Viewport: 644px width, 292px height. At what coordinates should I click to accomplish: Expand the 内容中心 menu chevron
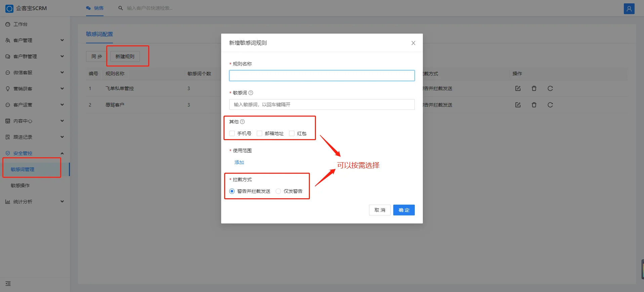(62, 121)
